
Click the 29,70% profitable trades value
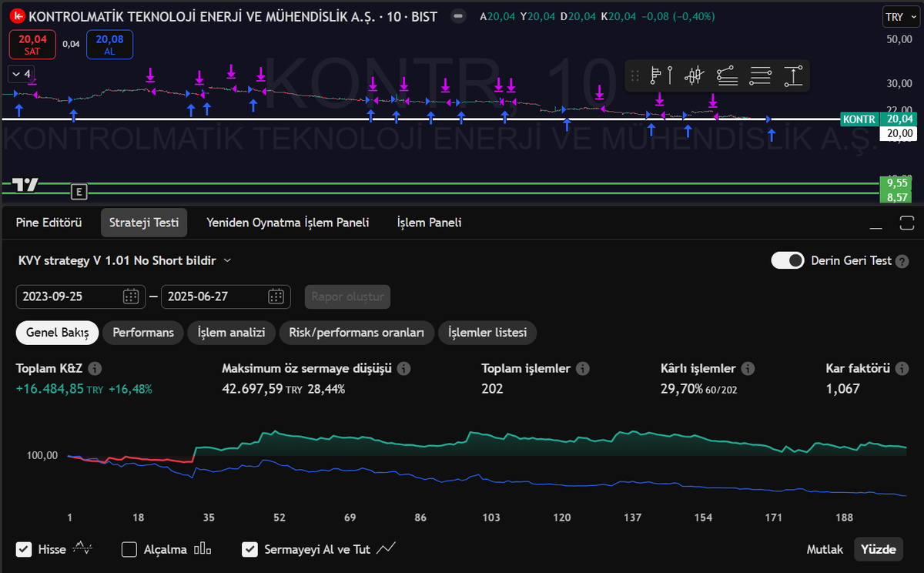(682, 389)
